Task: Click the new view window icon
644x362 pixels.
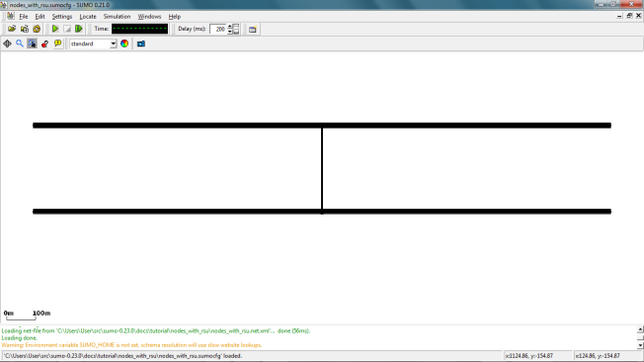Action: 252,30
